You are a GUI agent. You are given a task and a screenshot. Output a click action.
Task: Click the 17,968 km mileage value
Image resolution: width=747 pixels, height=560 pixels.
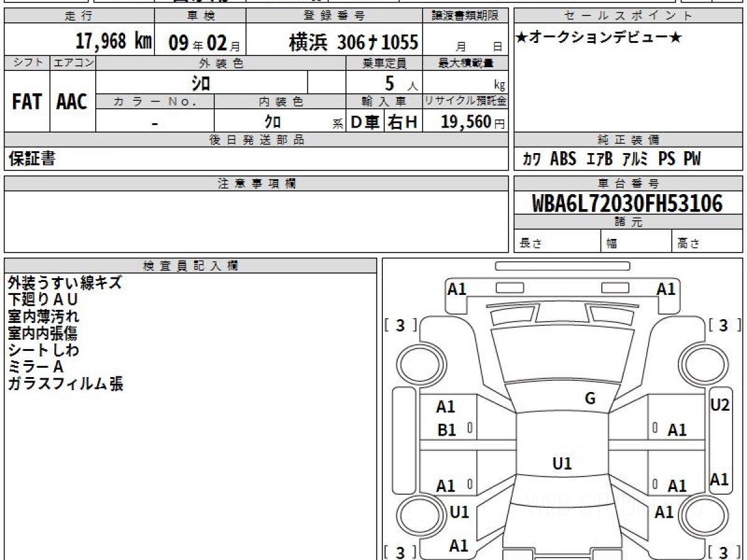(x=113, y=42)
